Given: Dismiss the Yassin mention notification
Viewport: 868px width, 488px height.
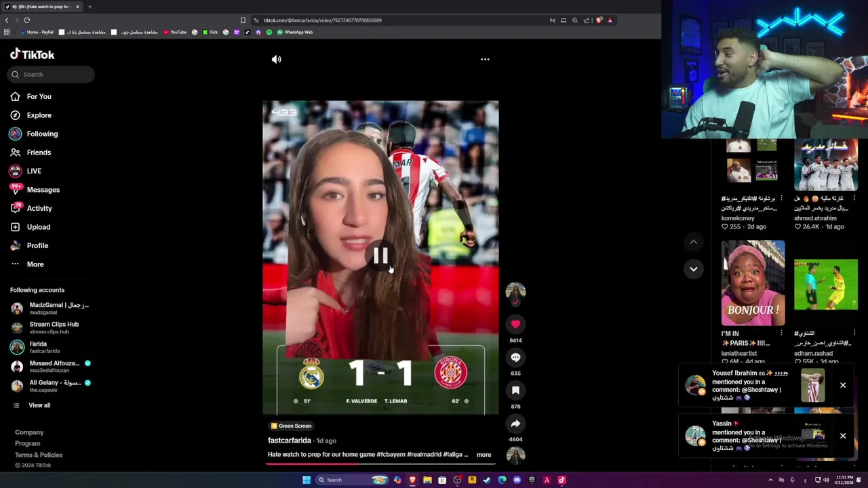Looking at the screenshot, I should click(843, 436).
